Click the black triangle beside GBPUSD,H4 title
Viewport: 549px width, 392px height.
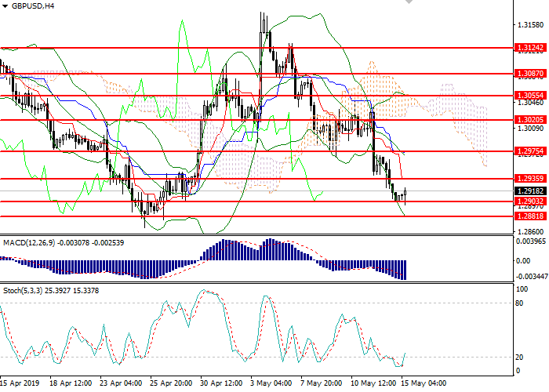(5, 5)
